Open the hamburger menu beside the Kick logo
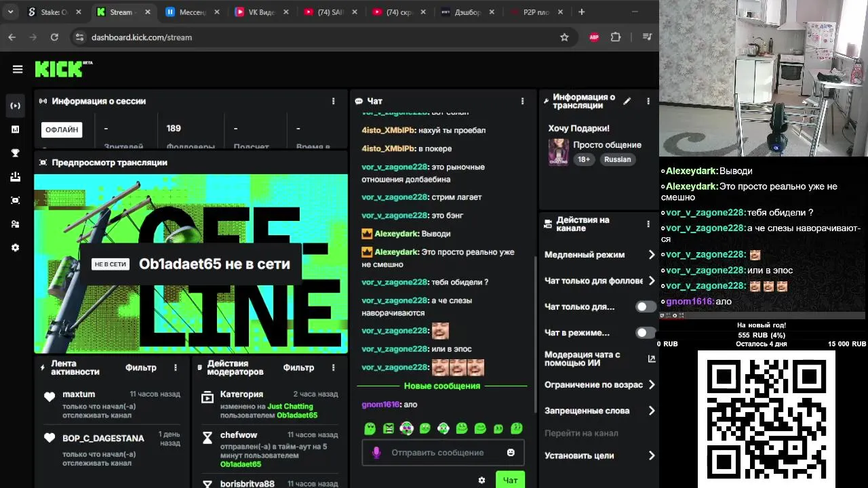 (x=18, y=69)
